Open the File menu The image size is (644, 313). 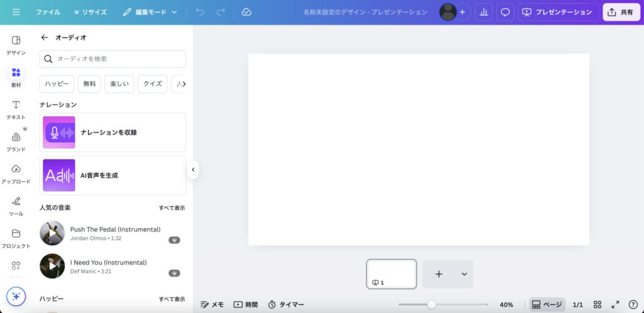[48, 12]
